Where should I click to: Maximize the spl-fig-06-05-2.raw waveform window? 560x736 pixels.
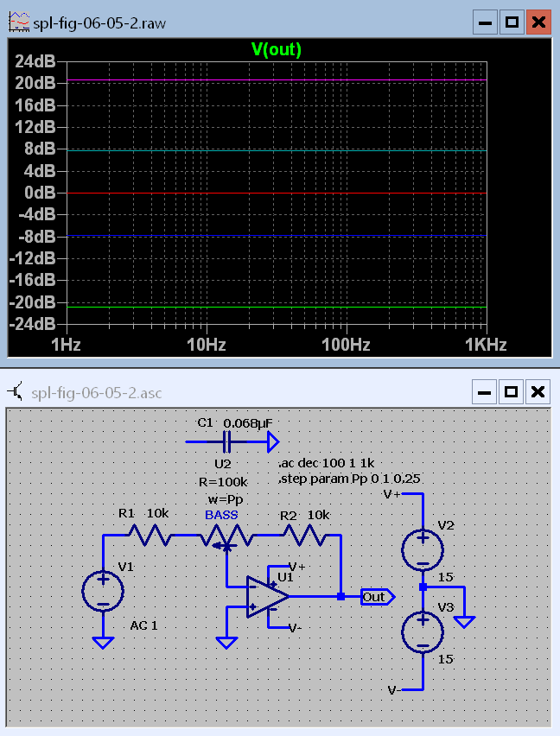[511, 22]
